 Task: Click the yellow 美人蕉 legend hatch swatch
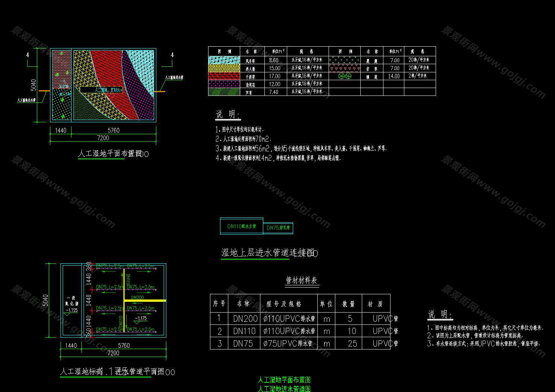pyautogui.click(x=224, y=68)
